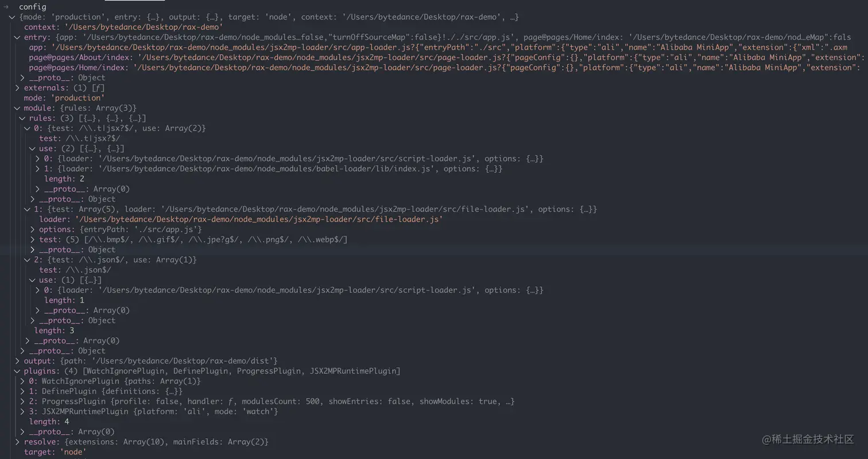The image size is (868, 459).
Task: Select the target: 'node' line
Action: [55, 452]
